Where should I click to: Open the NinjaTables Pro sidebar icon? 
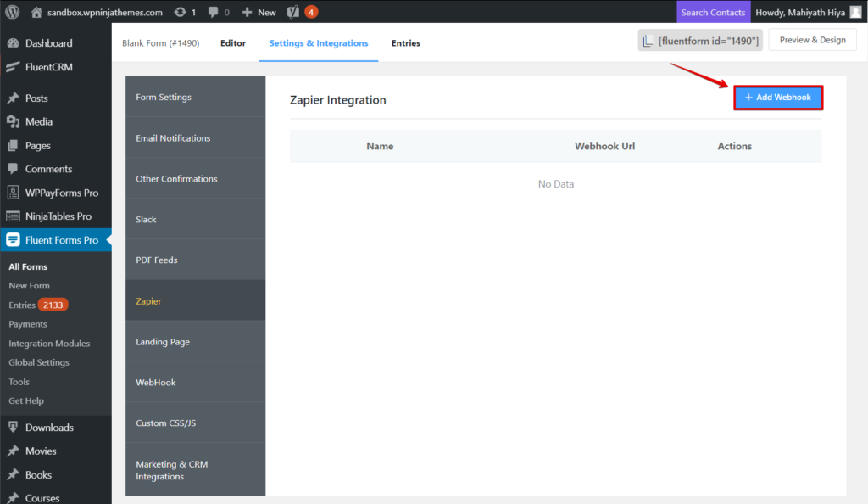12,216
